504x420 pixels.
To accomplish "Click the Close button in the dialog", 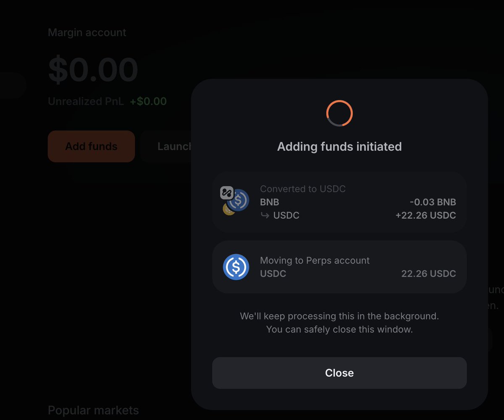I will click(x=339, y=373).
